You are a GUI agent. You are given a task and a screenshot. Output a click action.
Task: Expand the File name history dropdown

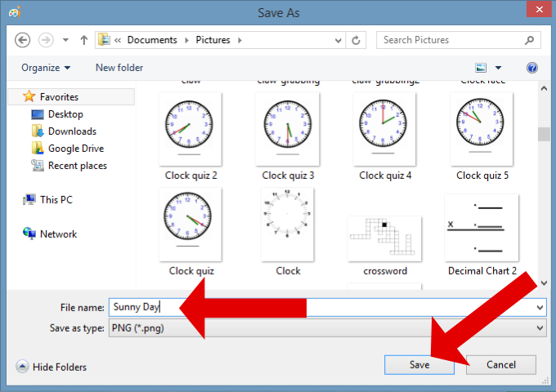pos(539,307)
